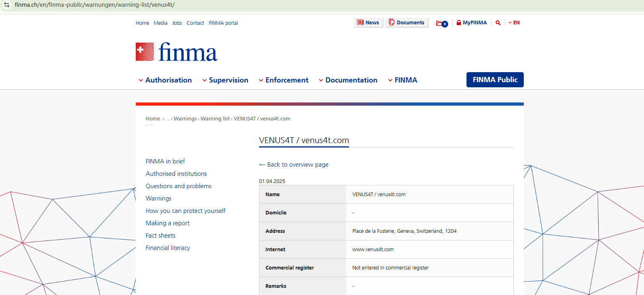Open Warnings sidebar item
This screenshot has height=295, width=644.
point(158,199)
